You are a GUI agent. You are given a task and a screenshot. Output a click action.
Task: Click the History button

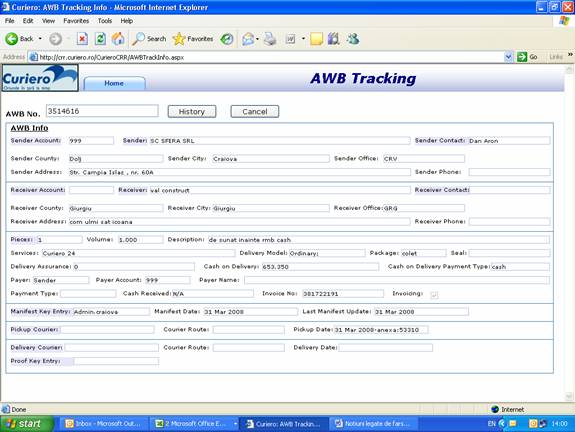[192, 111]
